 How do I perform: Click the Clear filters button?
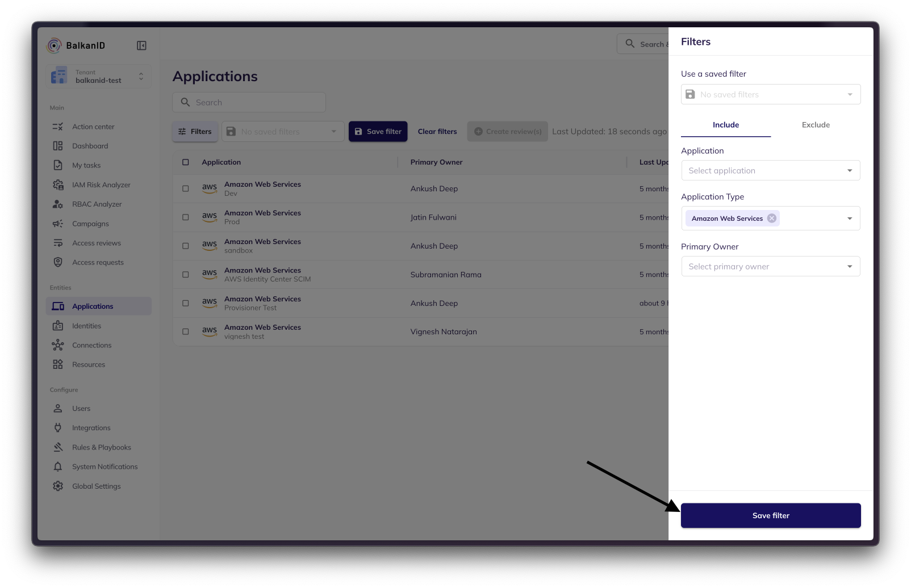437,132
